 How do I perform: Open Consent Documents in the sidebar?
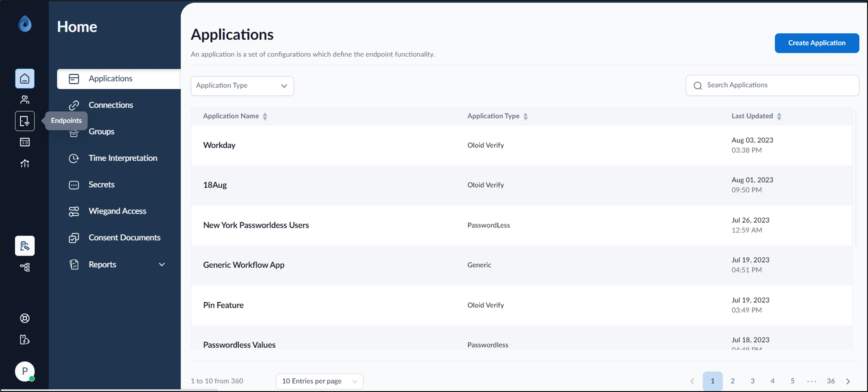tap(124, 237)
